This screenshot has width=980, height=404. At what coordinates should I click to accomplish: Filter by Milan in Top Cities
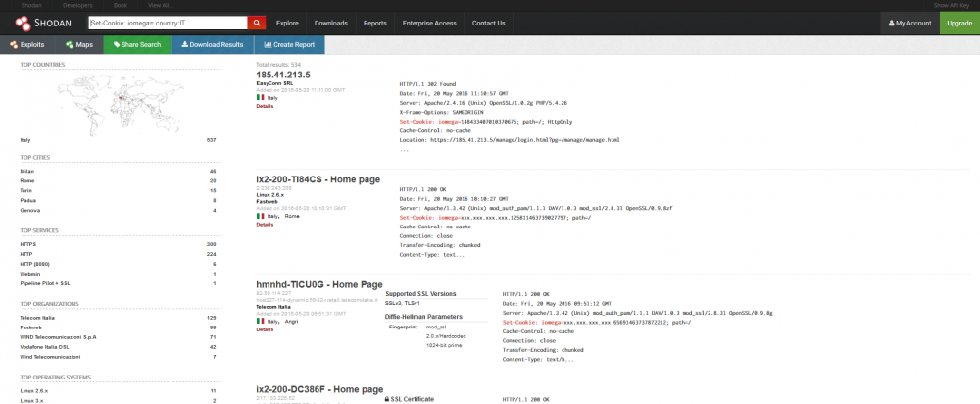26,171
